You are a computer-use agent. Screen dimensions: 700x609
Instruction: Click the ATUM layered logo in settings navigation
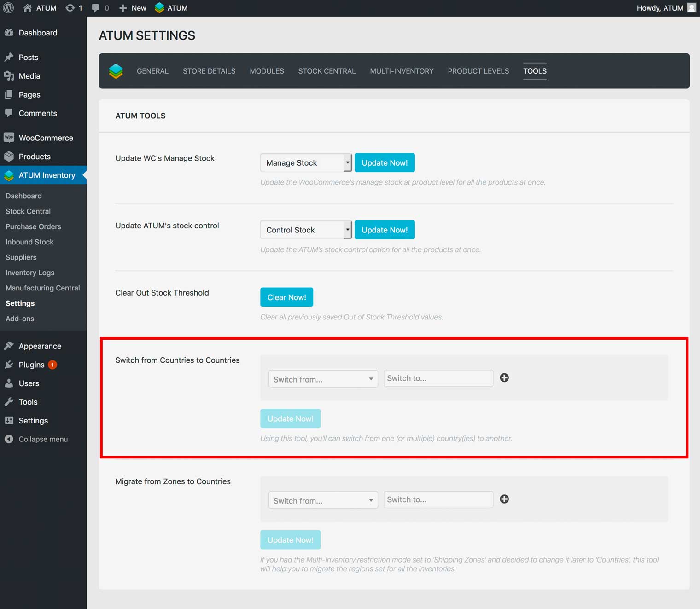pyautogui.click(x=116, y=71)
